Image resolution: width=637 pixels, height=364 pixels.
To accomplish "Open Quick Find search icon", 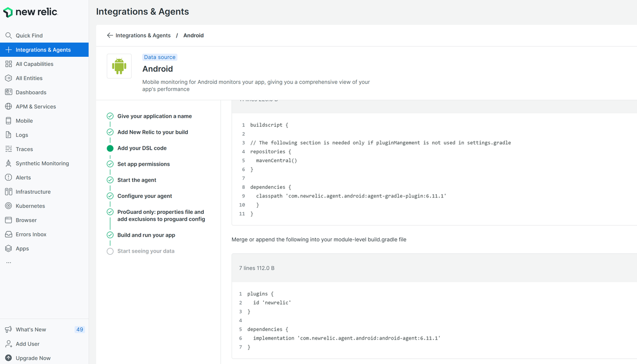I will [8, 36].
